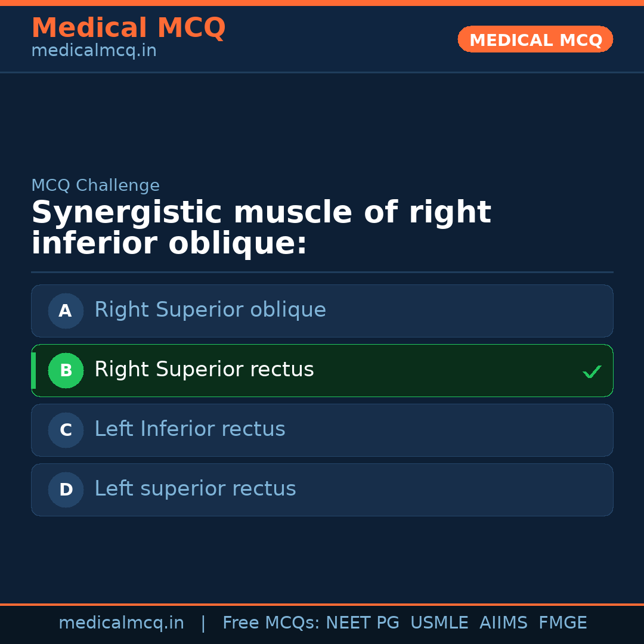The width and height of the screenshot is (644, 644).
Task: Select the letter D circle badge
Action: coord(66,490)
